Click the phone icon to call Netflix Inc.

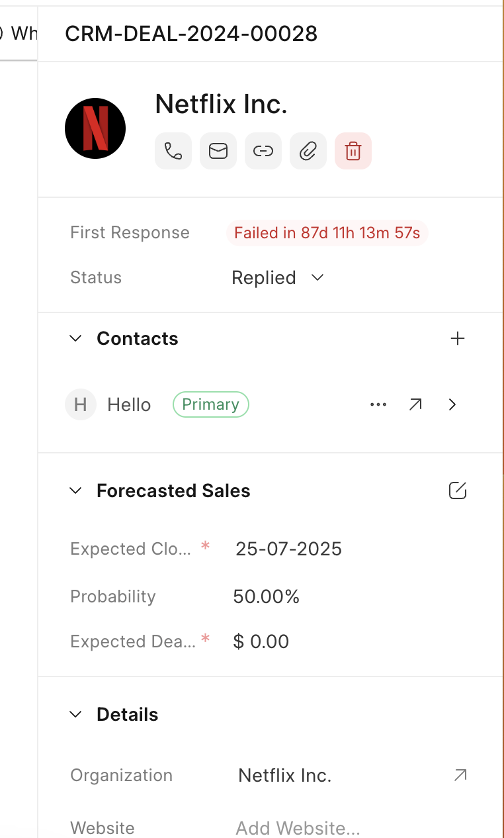pyautogui.click(x=173, y=151)
